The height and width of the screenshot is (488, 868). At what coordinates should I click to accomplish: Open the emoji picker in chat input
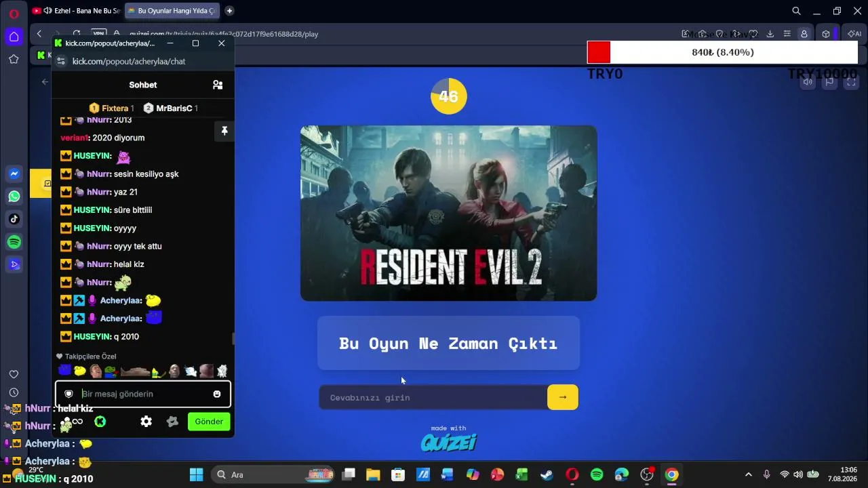[217, 394]
